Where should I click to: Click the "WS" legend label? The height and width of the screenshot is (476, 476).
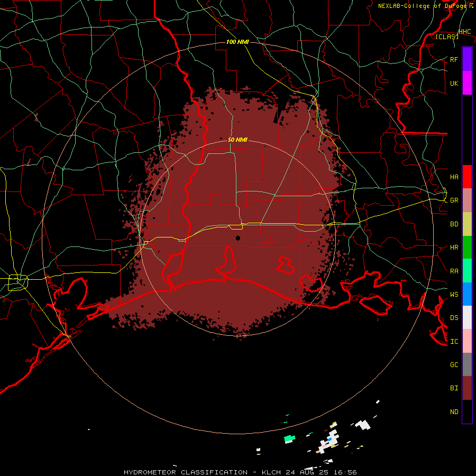(454, 294)
